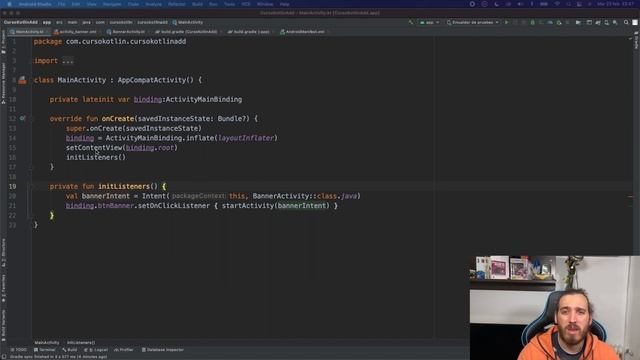Click the webcam video overlay thumbnail
640x360 pixels.
(555, 308)
